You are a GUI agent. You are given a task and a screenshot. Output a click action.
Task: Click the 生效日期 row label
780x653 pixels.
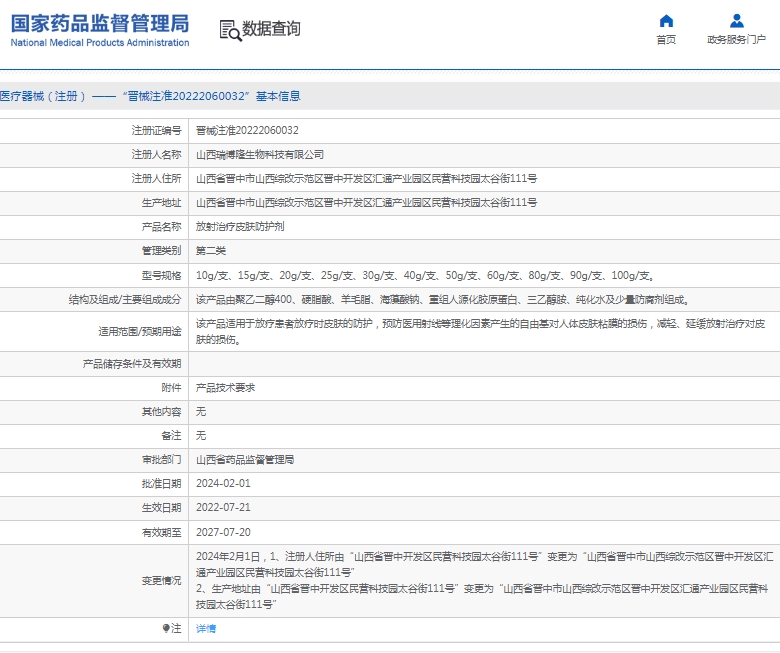[x=161, y=507]
